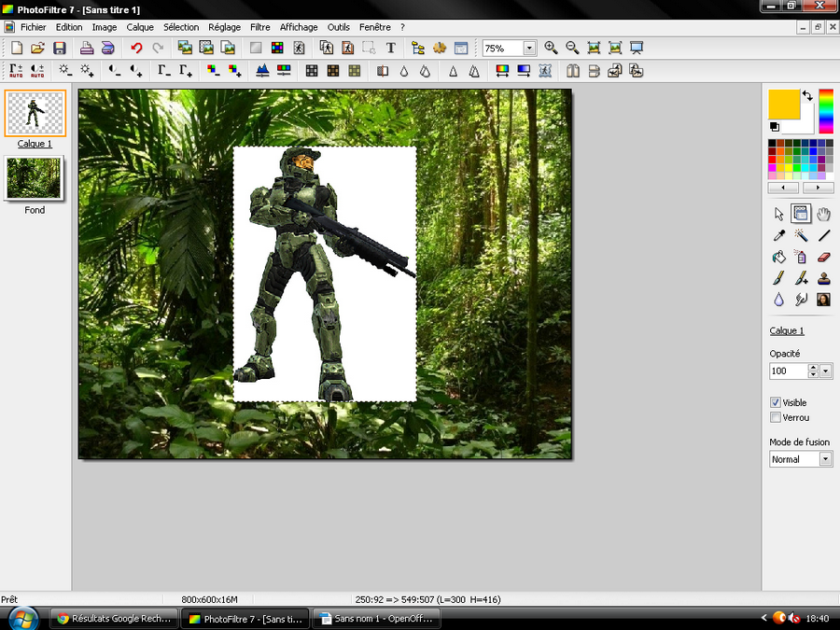This screenshot has width=840, height=630.
Task: Open the Calque menu
Action: pos(140,27)
